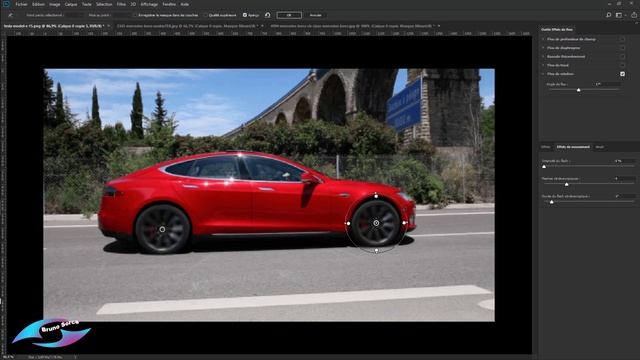Image resolution: width=640 pixels, height=360 pixels.
Task: Enable the Qualité supérieure checkbox
Action: (x=205, y=15)
